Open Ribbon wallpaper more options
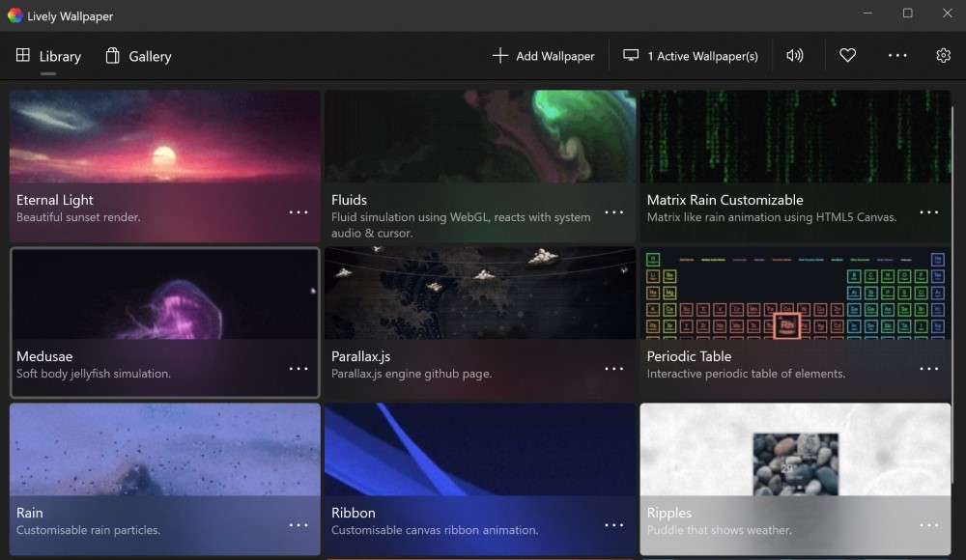 point(614,525)
